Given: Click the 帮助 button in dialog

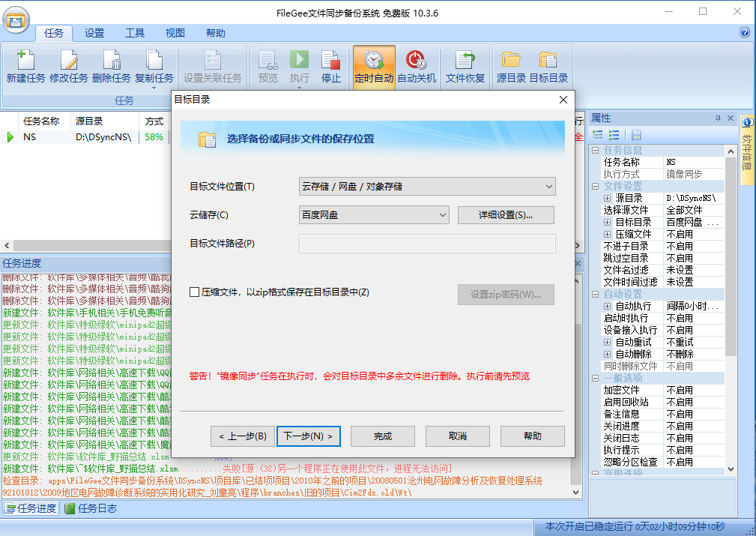Looking at the screenshot, I should 533,436.
